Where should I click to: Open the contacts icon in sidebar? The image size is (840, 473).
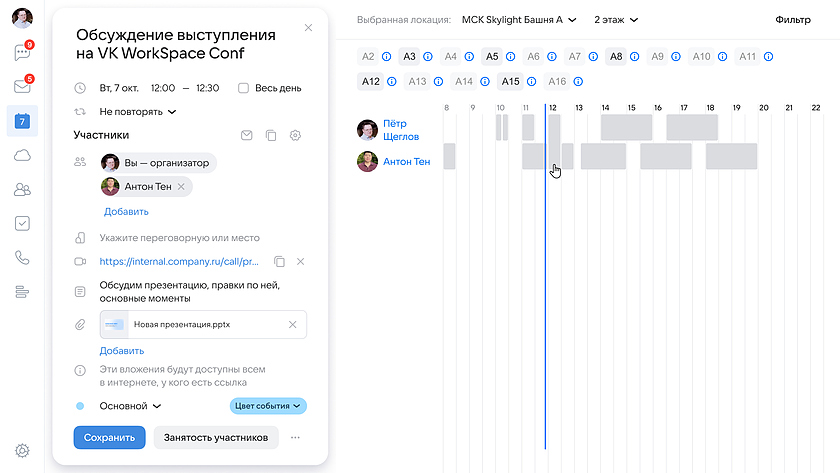click(x=22, y=189)
